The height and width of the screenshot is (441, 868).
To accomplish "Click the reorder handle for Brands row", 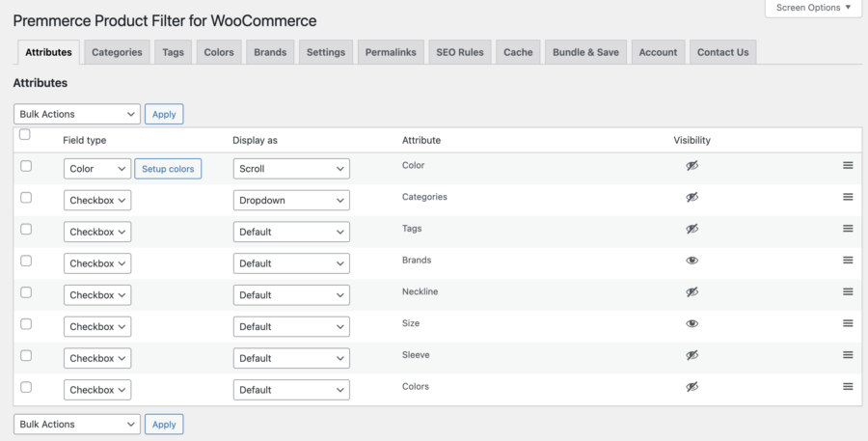I will click(x=848, y=261).
